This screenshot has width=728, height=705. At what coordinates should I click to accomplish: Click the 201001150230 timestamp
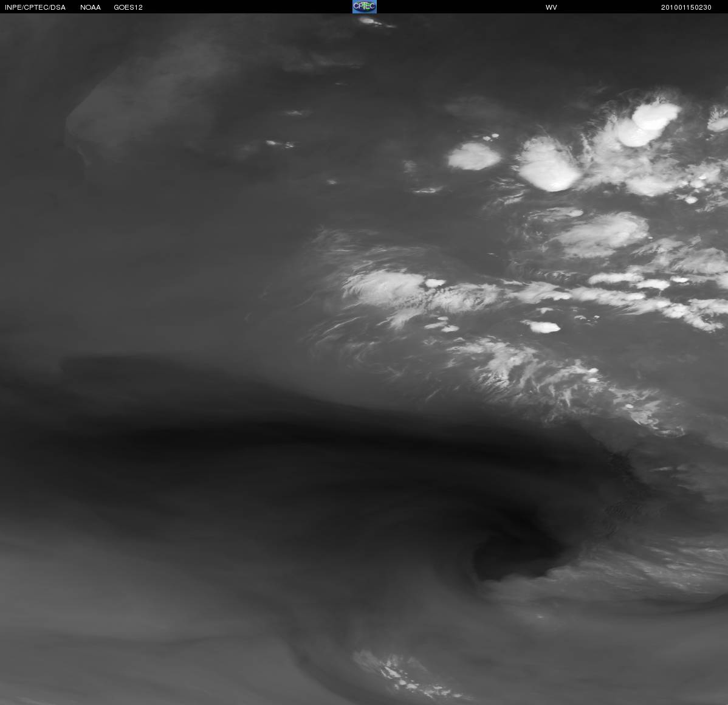tap(686, 7)
